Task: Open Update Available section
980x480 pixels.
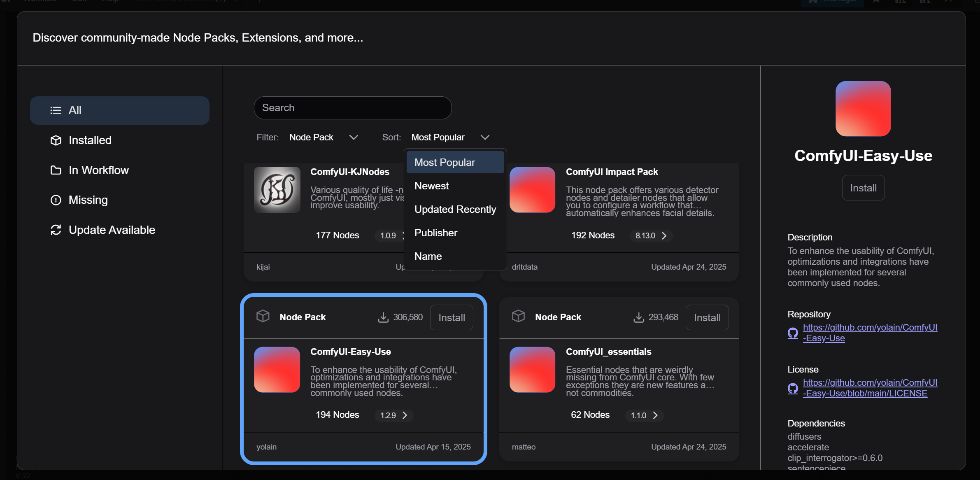Action: coord(120,230)
